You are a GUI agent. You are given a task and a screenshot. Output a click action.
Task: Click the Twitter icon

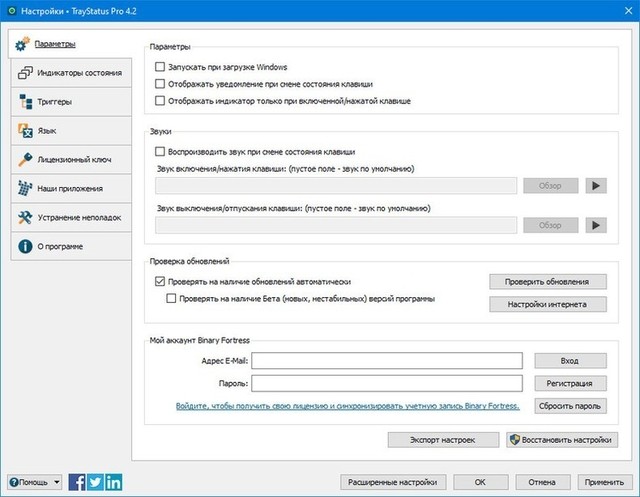[x=95, y=482]
